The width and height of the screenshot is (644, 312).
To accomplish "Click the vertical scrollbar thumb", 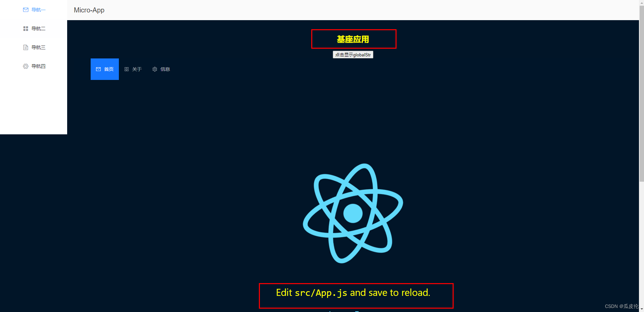I will pyautogui.click(x=641, y=93).
